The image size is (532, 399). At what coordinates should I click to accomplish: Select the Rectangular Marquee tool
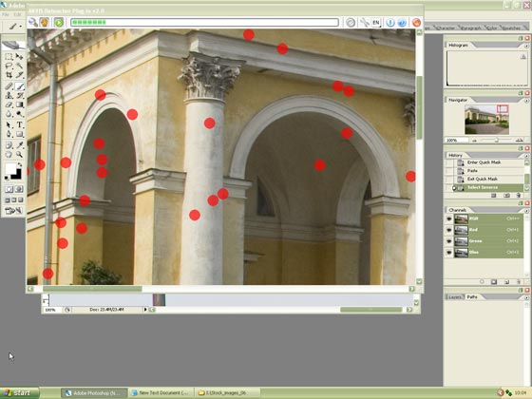[x=9, y=57]
